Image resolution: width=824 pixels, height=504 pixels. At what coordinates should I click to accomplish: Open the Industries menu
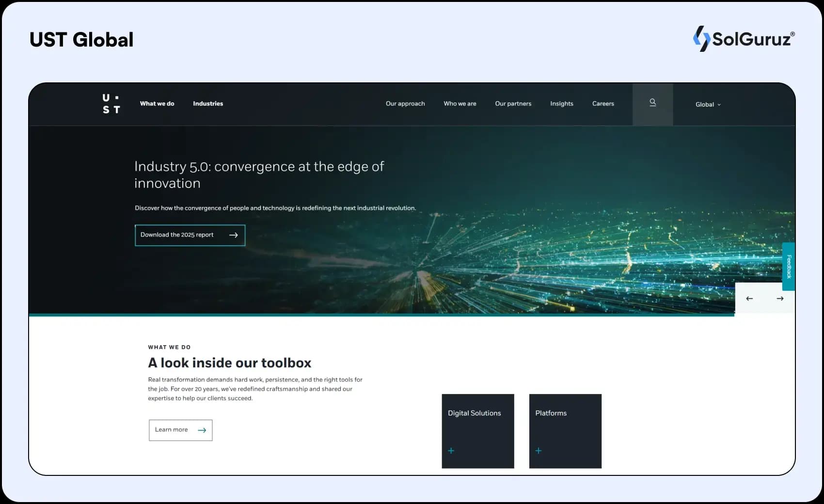click(x=208, y=104)
